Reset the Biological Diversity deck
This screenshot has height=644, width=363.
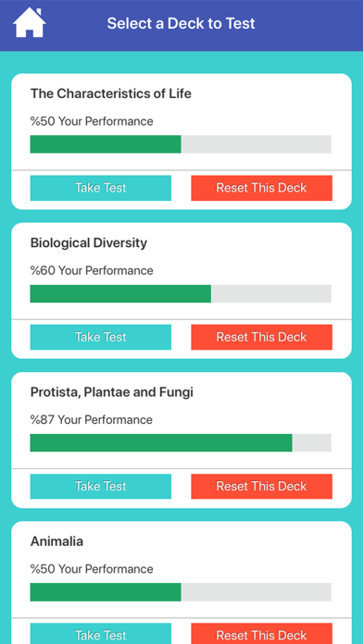tap(261, 337)
